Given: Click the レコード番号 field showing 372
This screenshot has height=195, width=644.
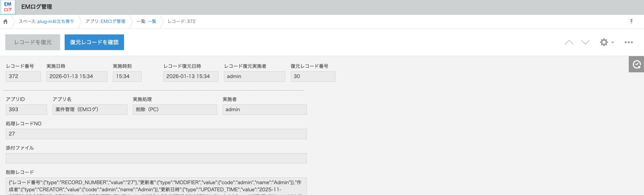Looking at the screenshot, I should pos(23,76).
